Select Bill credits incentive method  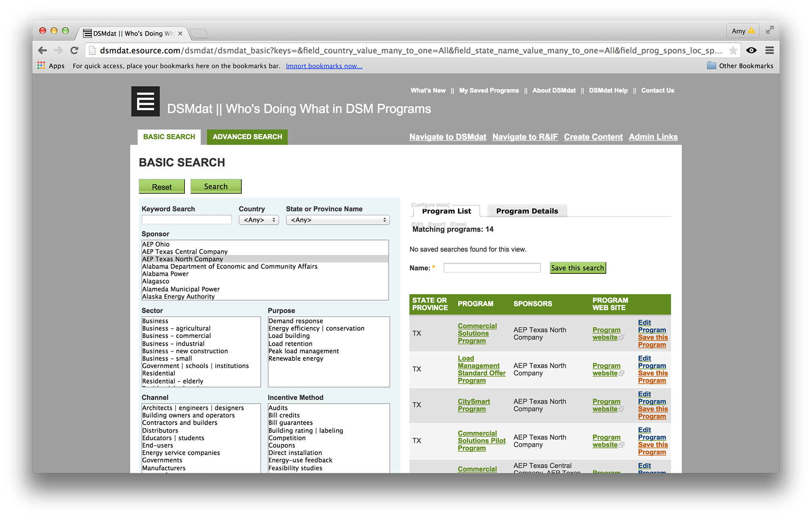point(329,415)
